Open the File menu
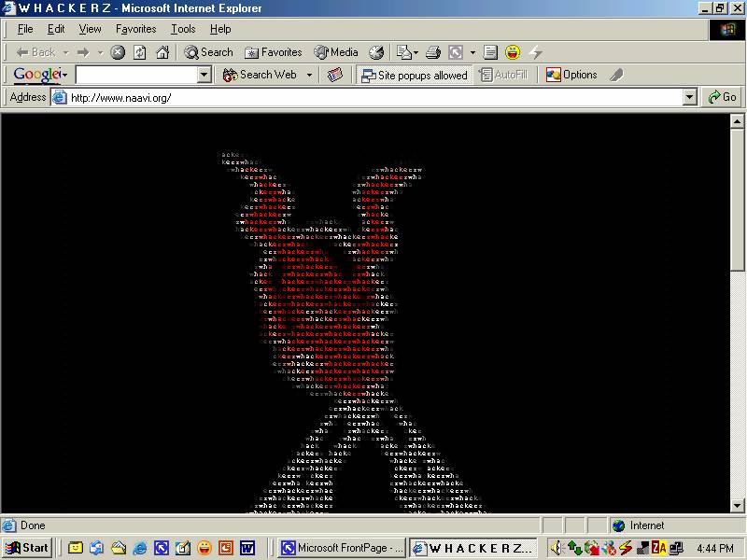 pyautogui.click(x=25, y=29)
